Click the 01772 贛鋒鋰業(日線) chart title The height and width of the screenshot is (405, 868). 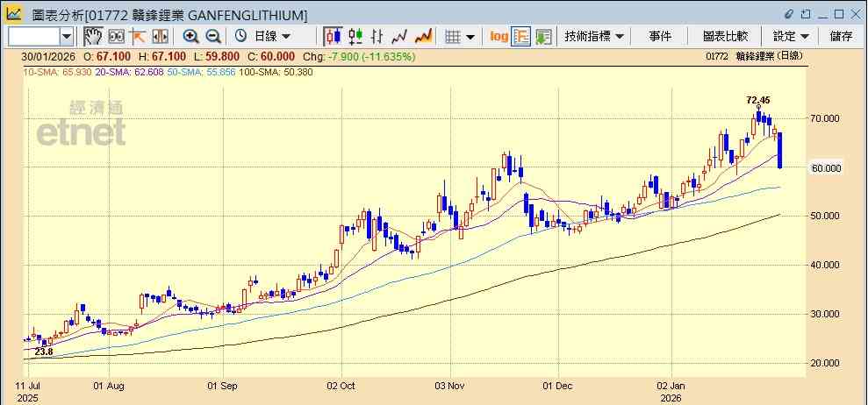click(754, 56)
